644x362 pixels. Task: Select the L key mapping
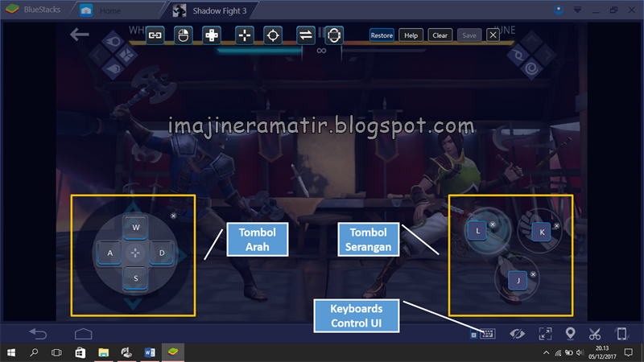(477, 231)
